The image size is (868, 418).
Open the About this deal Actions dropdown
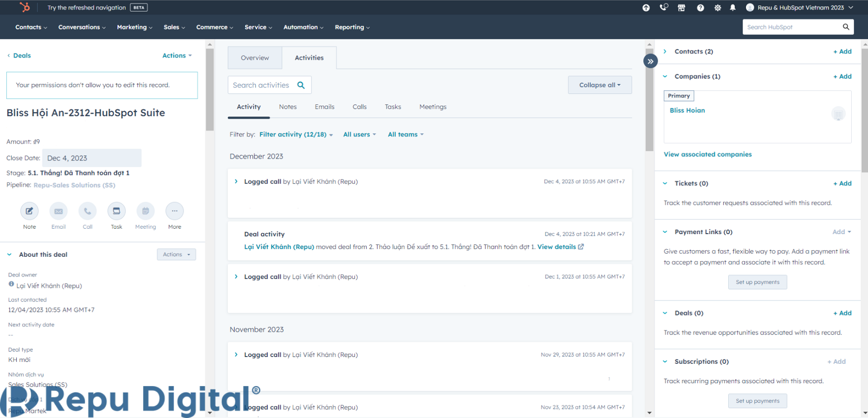(177, 254)
